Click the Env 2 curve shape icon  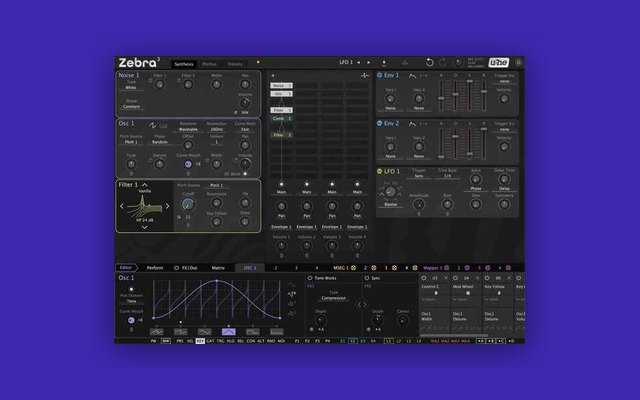pyautogui.click(x=412, y=124)
